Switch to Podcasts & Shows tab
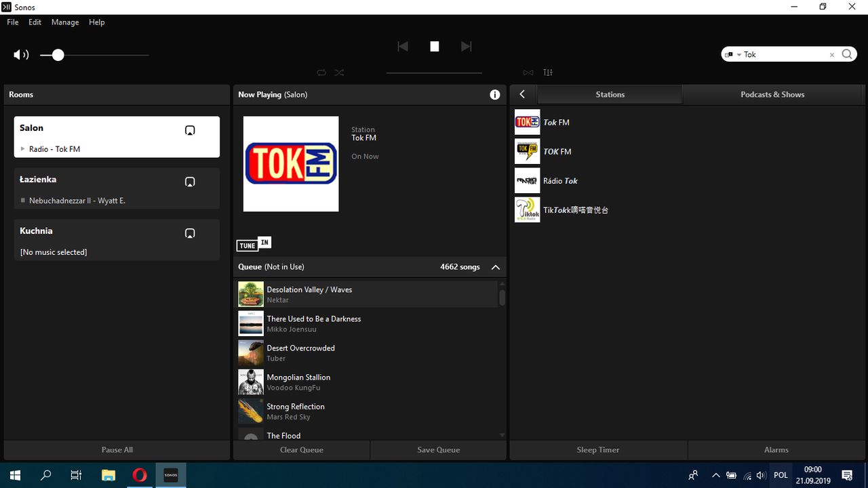The height and width of the screenshot is (488, 868). (x=772, y=94)
